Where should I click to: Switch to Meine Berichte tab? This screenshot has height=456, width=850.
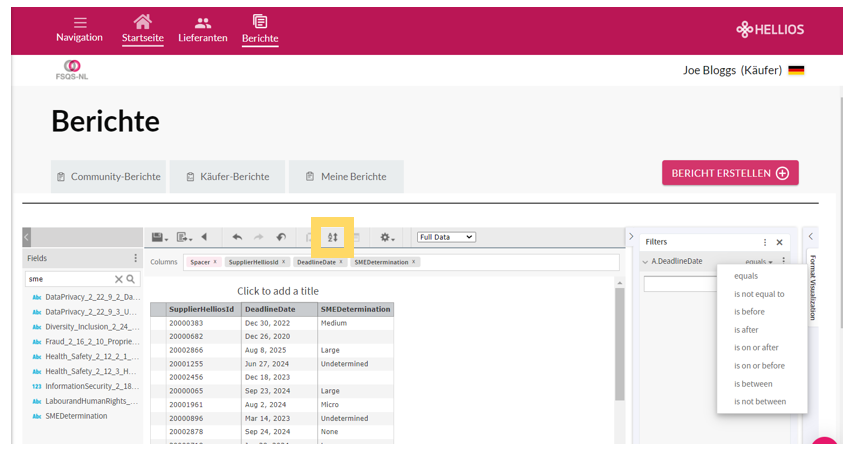click(x=346, y=177)
